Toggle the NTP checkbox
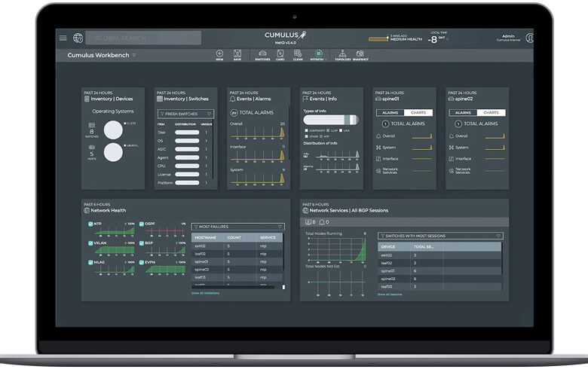This screenshot has width=588, height=369. [x=90, y=224]
